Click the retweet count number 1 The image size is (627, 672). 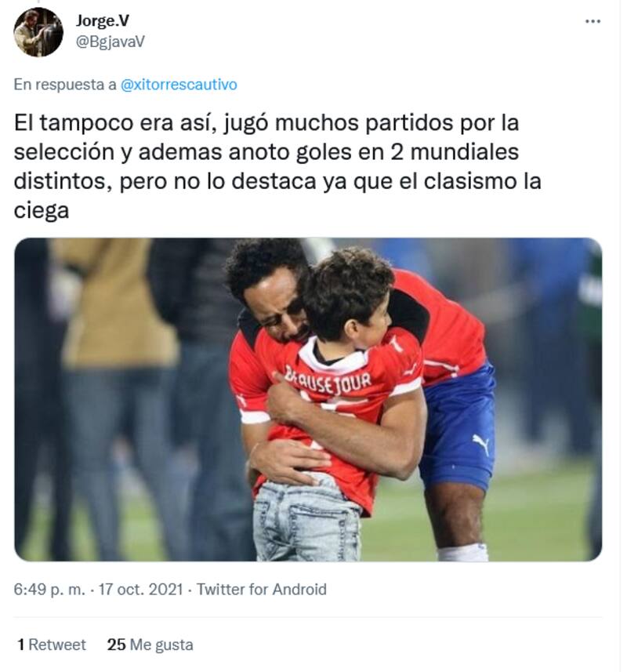pos(20,645)
